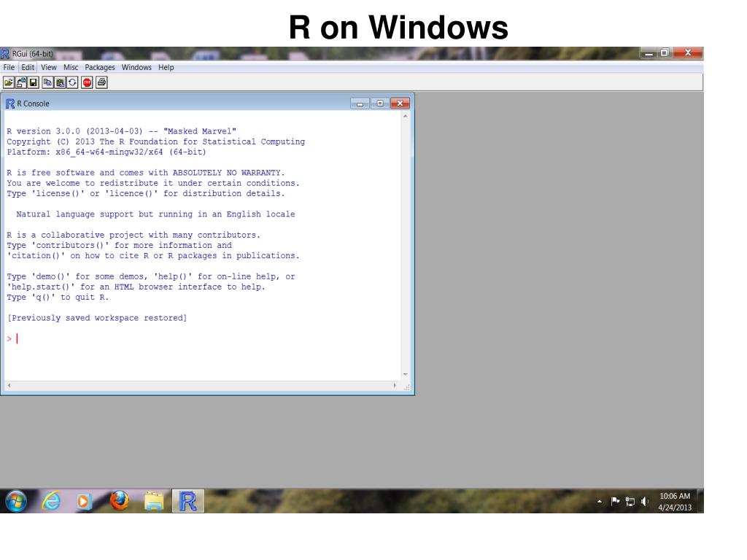
Task: Show hidden system tray icons arrow
Action: point(600,502)
